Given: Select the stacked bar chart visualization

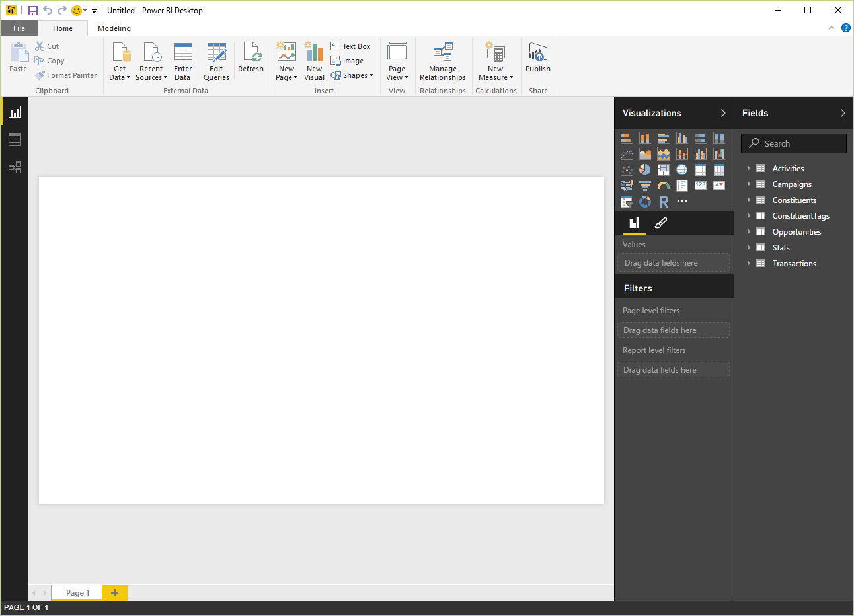Looking at the screenshot, I should [627, 138].
